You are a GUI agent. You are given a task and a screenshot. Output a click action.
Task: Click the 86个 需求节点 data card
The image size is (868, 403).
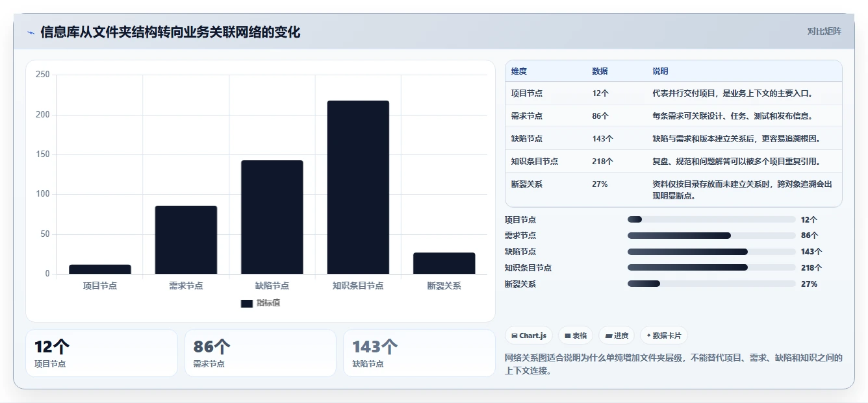pyautogui.click(x=261, y=353)
